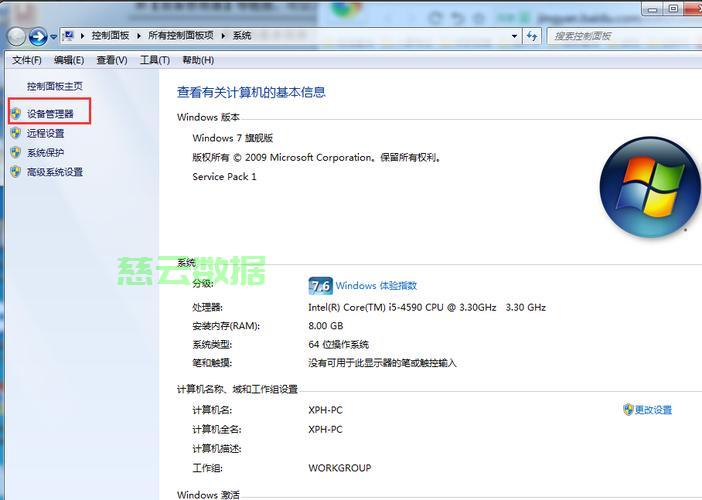The height and width of the screenshot is (500, 702).
Task: Click the 高级系统设置 link
Action: pos(55,172)
